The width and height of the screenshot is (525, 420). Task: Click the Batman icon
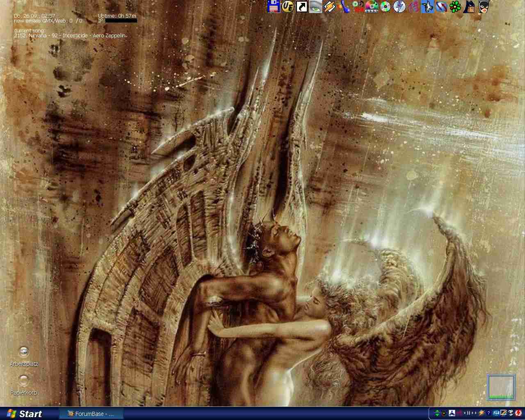[469, 7]
